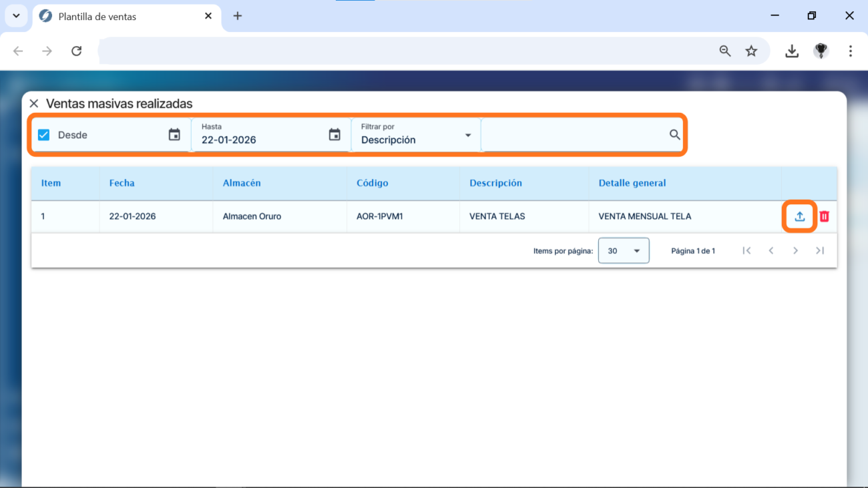Open the Items por página selector

[x=623, y=250]
